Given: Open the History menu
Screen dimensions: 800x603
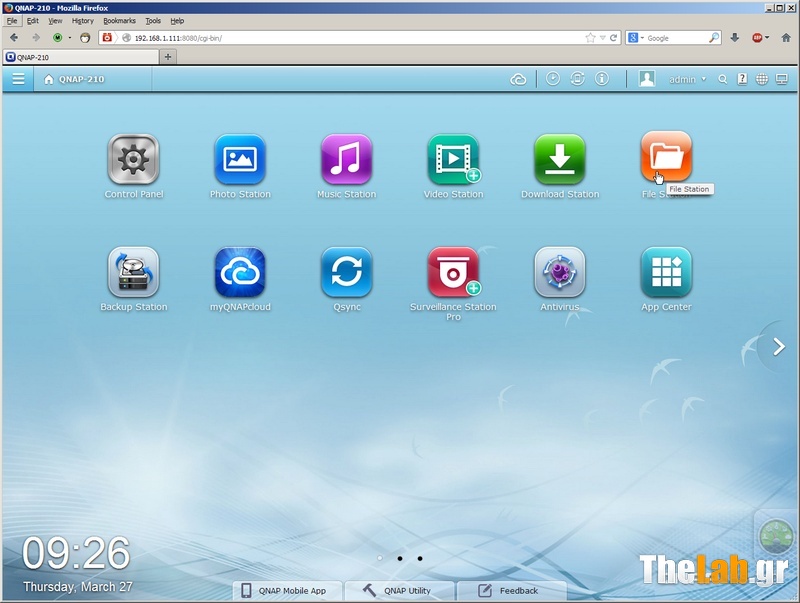Looking at the screenshot, I should (x=83, y=21).
